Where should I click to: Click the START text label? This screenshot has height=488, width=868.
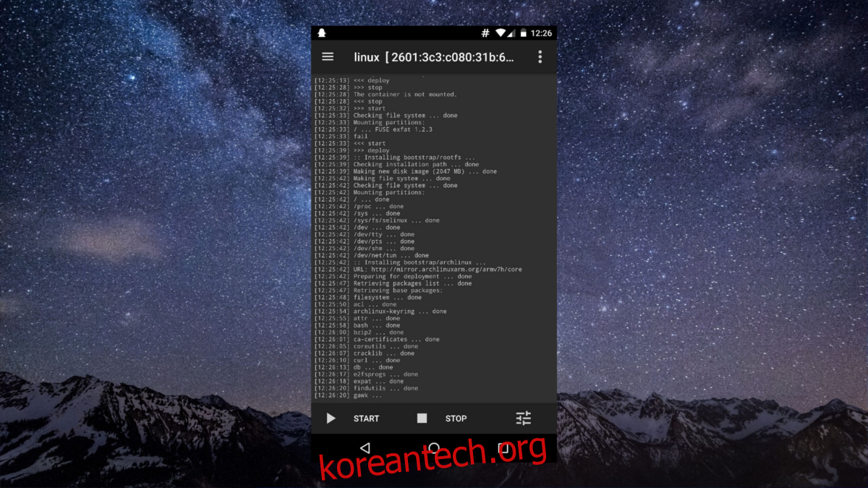(366, 419)
